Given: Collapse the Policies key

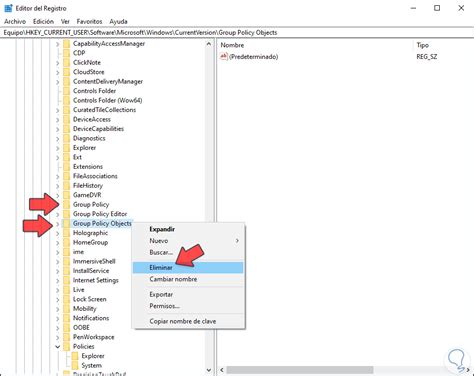Looking at the screenshot, I should pyautogui.click(x=57, y=347).
